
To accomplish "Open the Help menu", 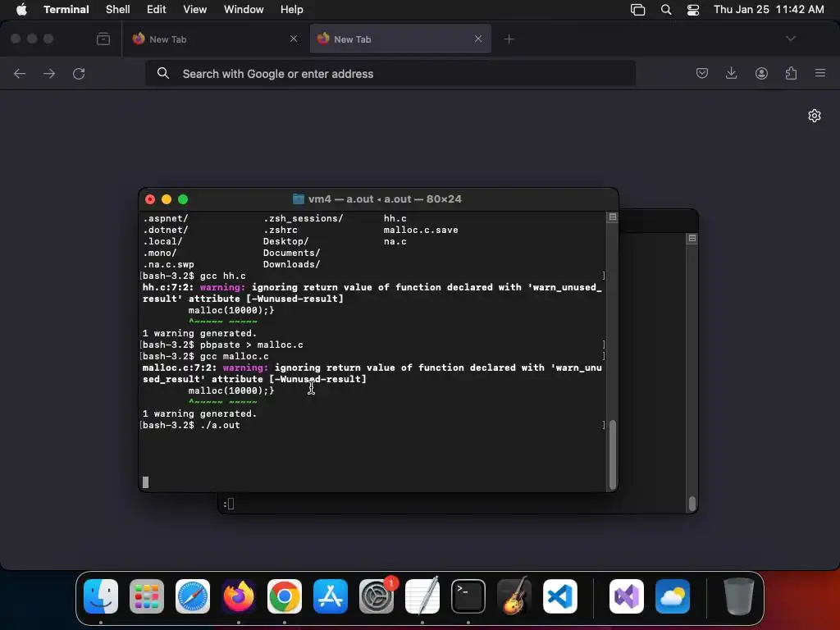I will [x=292, y=10].
